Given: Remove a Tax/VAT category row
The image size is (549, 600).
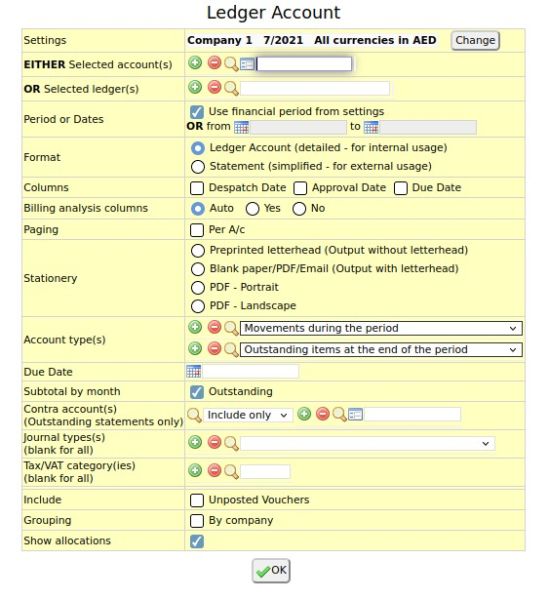Looking at the screenshot, I should pyautogui.click(x=214, y=470).
